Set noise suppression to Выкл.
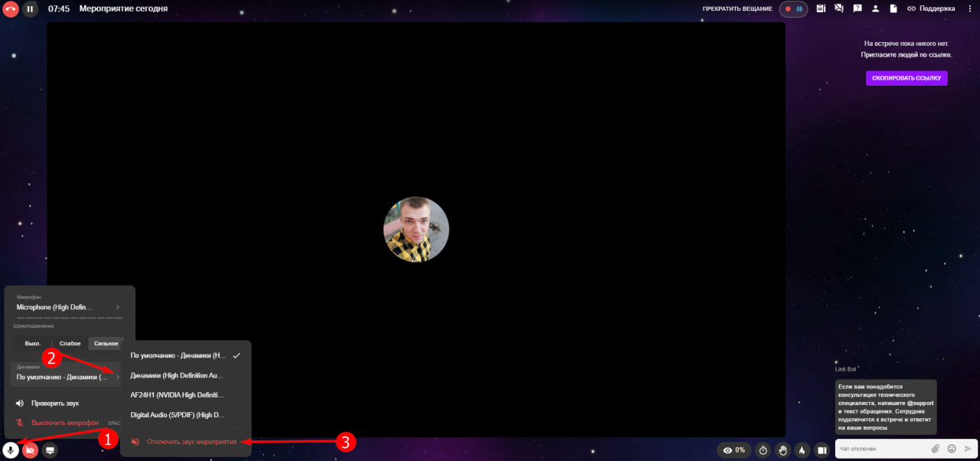980x461 pixels. pyautogui.click(x=32, y=344)
